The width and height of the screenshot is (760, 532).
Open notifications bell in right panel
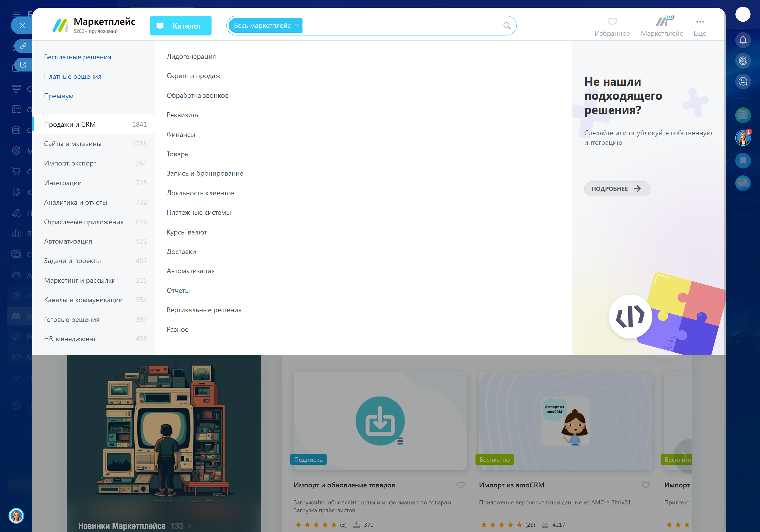[x=743, y=40]
